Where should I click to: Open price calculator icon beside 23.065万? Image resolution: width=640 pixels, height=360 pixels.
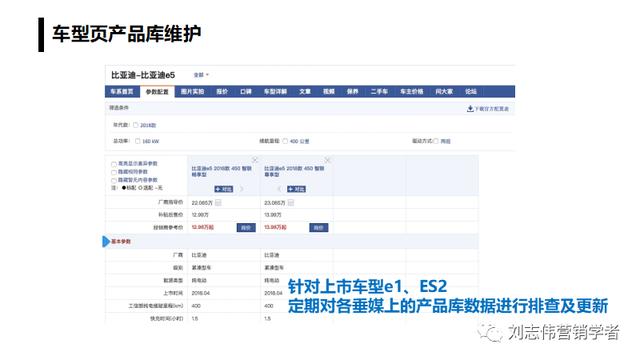pyautogui.click(x=291, y=202)
